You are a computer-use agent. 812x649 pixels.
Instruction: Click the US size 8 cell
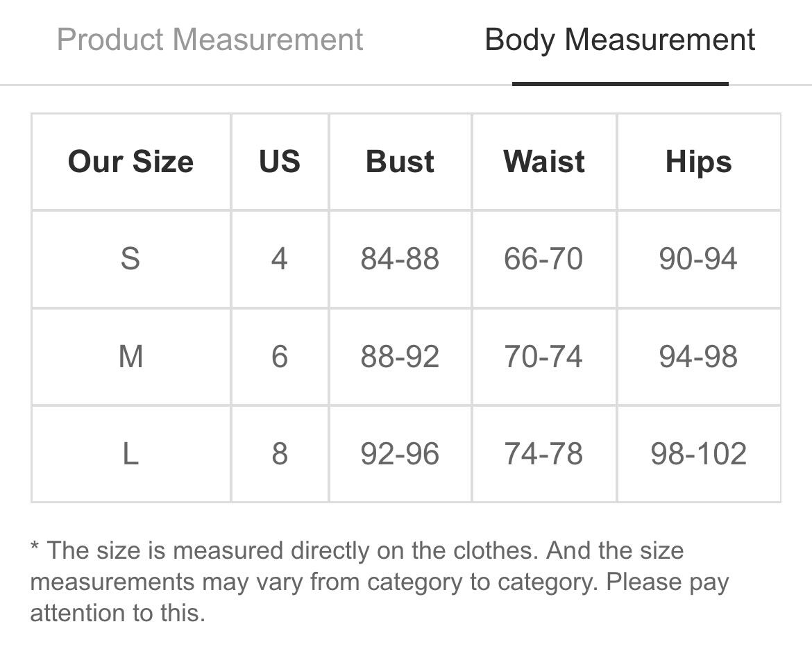click(x=280, y=454)
